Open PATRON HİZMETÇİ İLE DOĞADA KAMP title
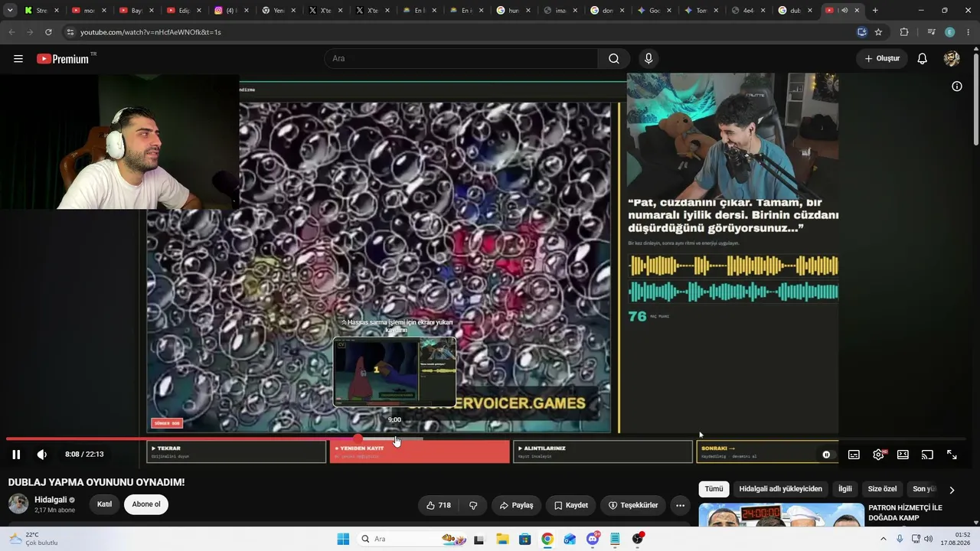Screen dimensions: 980x551 pos(905,513)
